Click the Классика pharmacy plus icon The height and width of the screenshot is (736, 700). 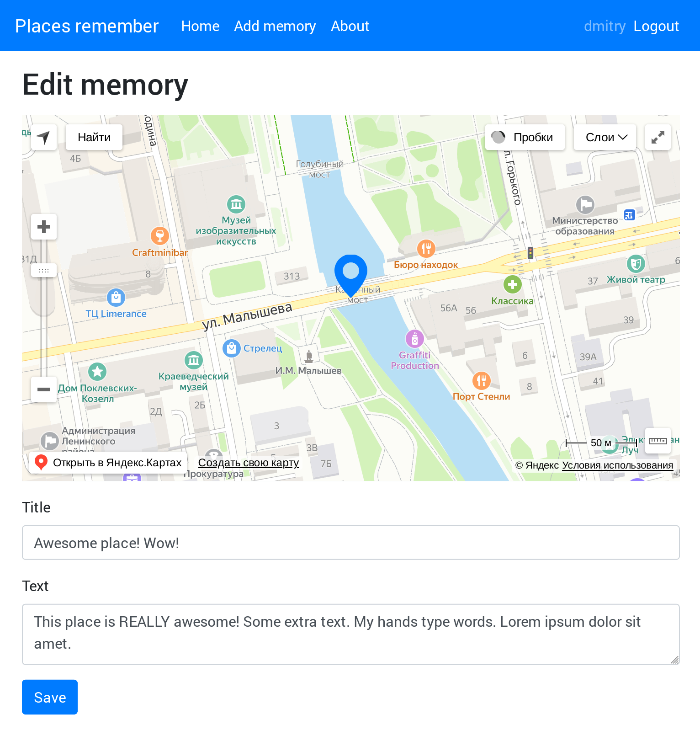coord(513,284)
